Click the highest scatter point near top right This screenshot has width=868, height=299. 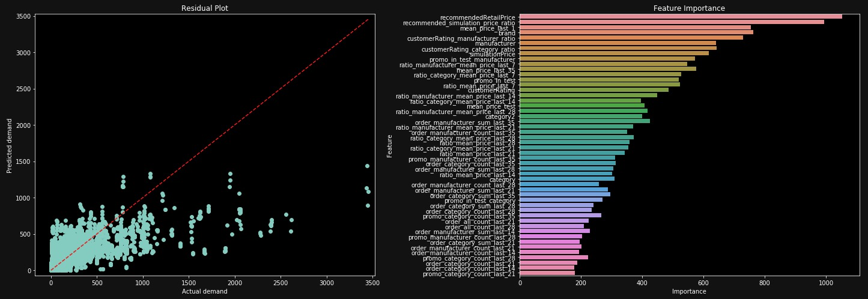tap(367, 166)
